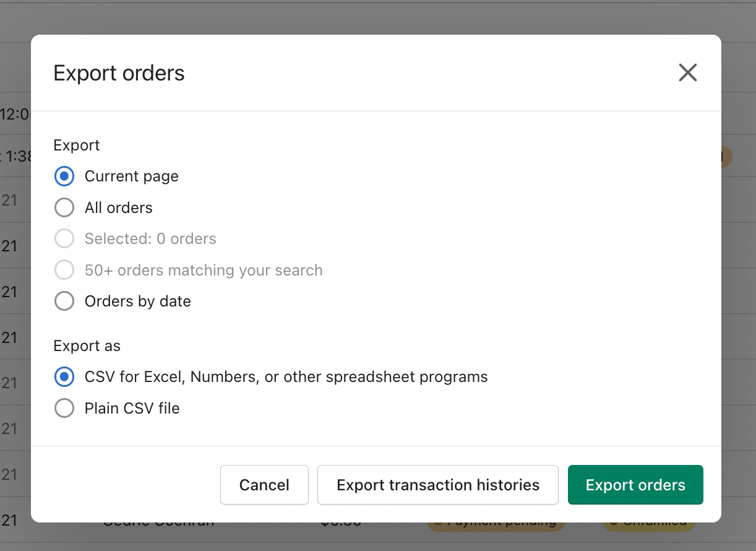This screenshot has width=756, height=551.
Task: Click the Export as section heading
Action: pyautogui.click(x=87, y=346)
